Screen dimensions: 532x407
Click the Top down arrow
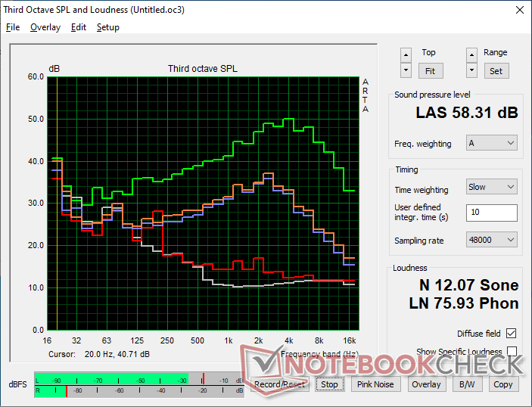(406, 70)
